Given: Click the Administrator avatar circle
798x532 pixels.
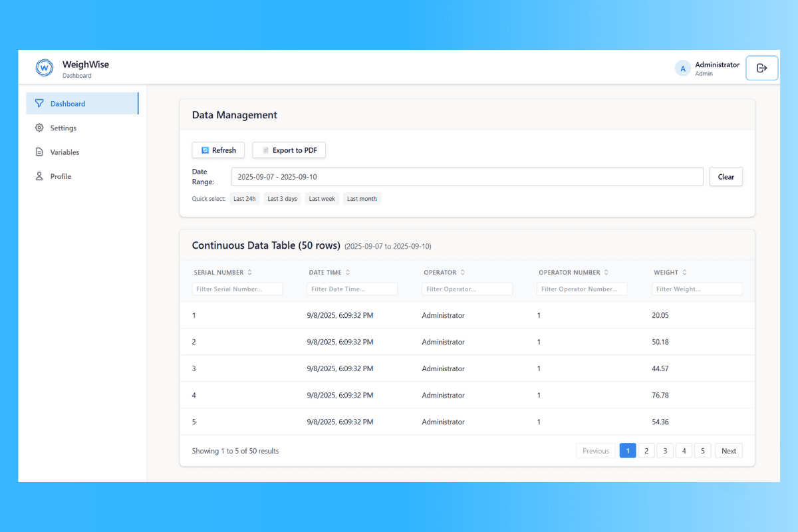Looking at the screenshot, I should click(x=682, y=68).
